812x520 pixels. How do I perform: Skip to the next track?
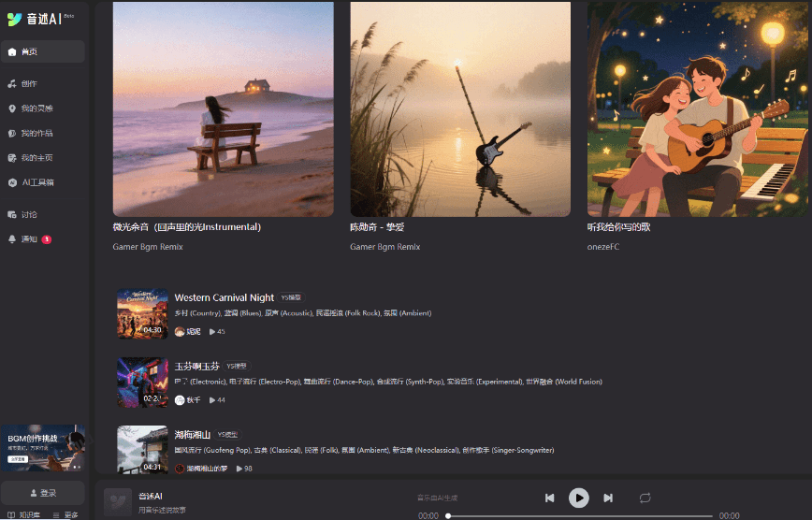pyautogui.click(x=608, y=498)
